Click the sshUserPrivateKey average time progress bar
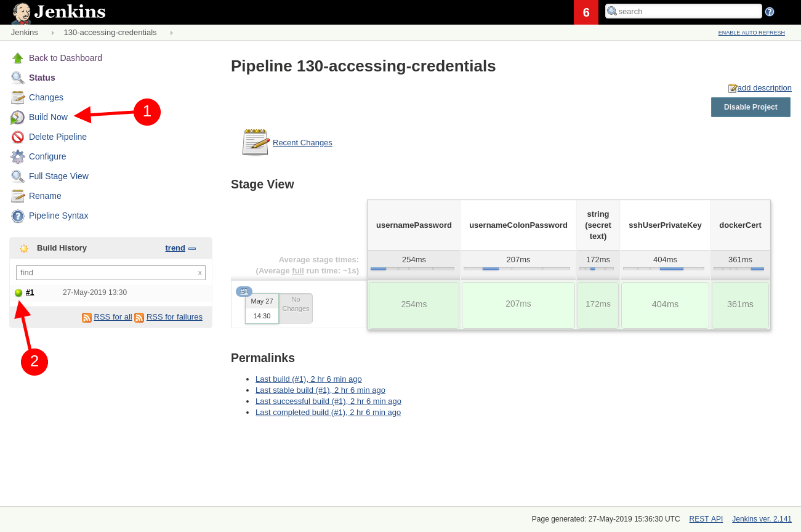 point(664,269)
